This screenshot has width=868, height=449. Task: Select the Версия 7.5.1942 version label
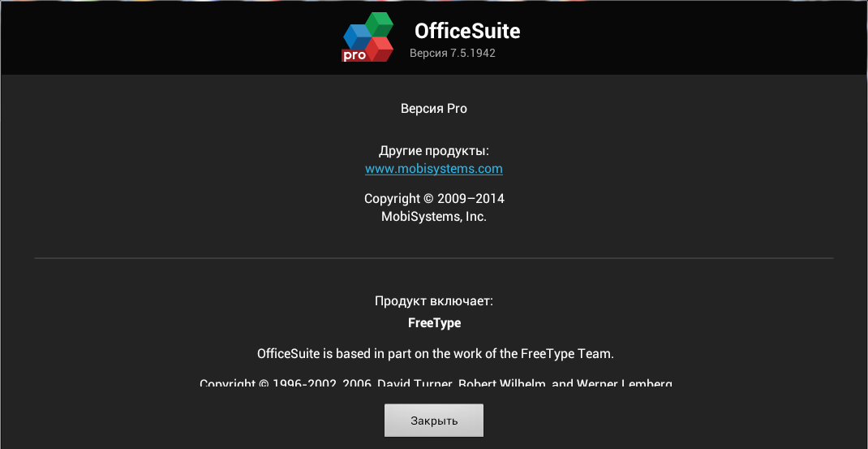[452, 54]
